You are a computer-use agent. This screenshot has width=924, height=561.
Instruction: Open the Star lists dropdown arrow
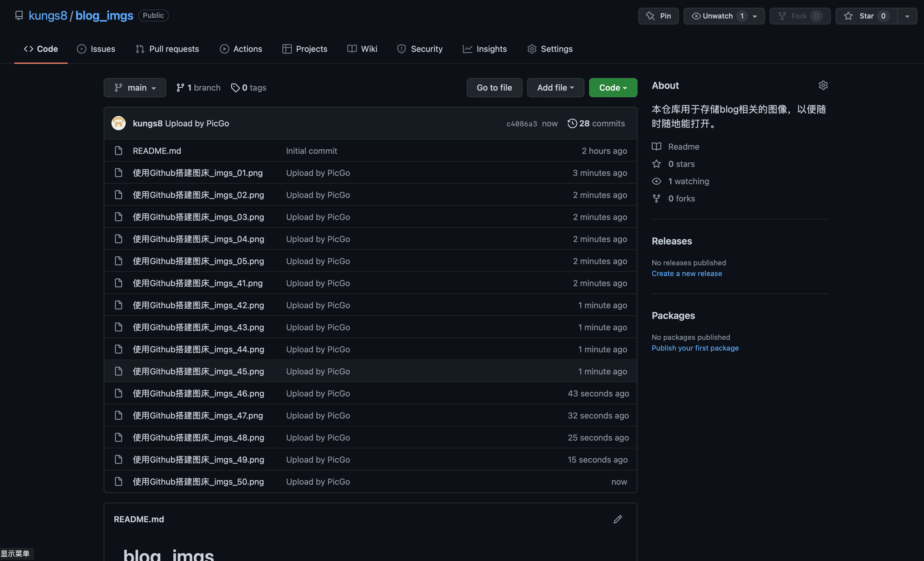[907, 16]
